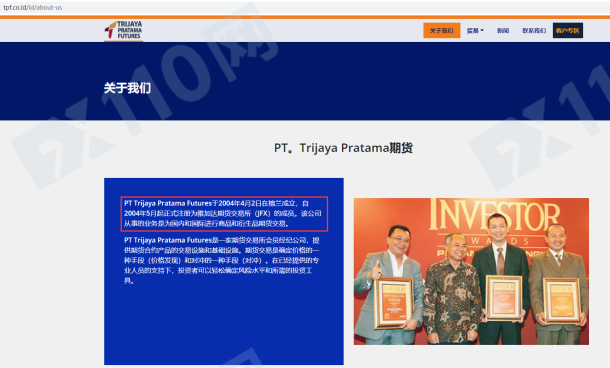This screenshot has width=610, height=368.
Task: Open the 新闻 news nav link
Action: coord(503,30)
